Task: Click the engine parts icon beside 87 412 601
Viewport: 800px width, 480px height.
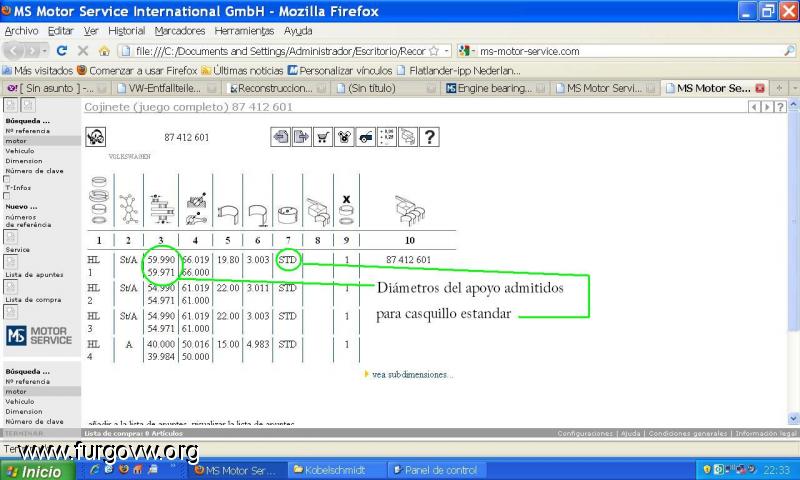Action: point(95,137)
